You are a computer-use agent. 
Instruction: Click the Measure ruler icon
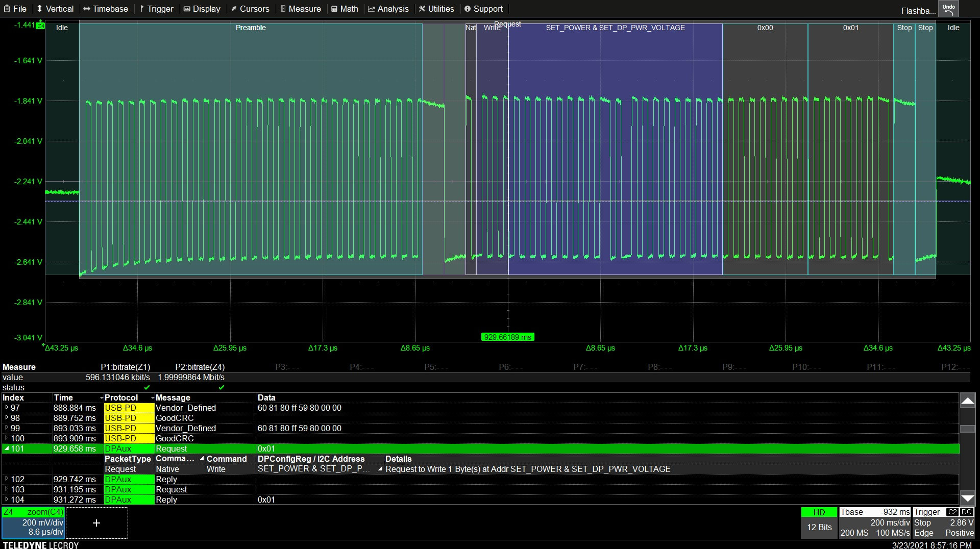[282, 8]
